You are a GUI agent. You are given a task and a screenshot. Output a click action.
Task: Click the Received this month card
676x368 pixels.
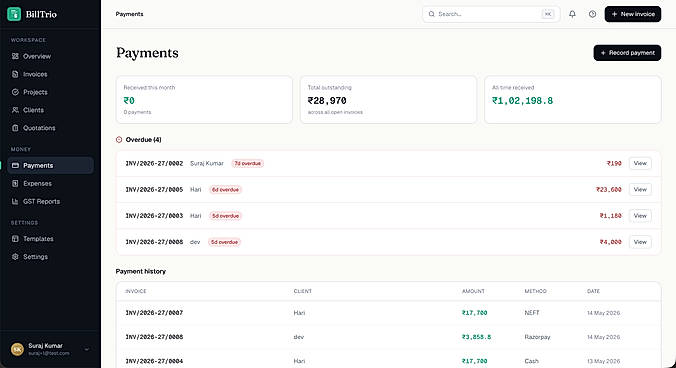[x=204, y=100]
